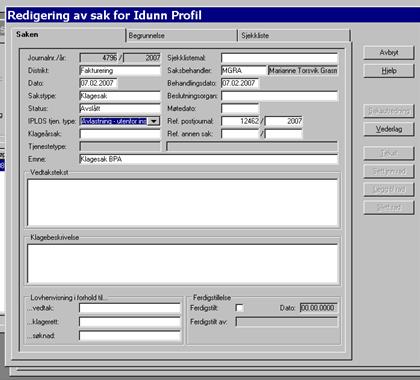Click inside the Klagebeskrivelse text area
This screenshot has height=380, width=420.
183,264
